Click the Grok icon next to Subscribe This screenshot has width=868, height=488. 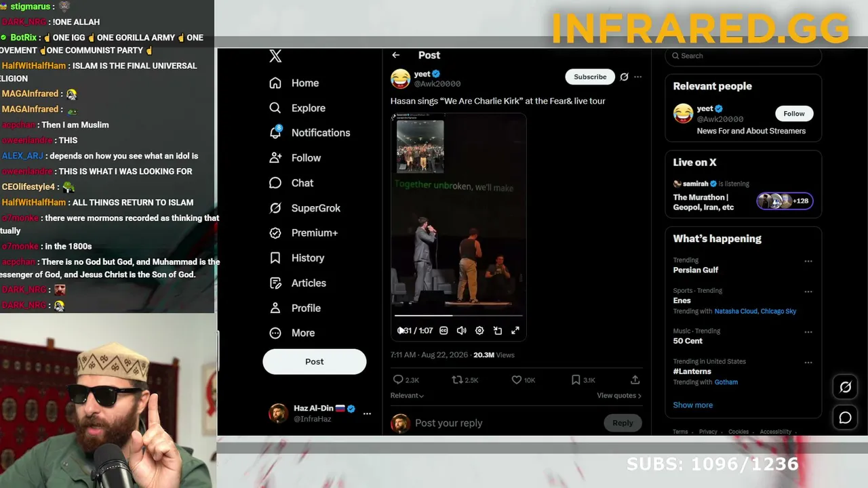pos(625,77)
